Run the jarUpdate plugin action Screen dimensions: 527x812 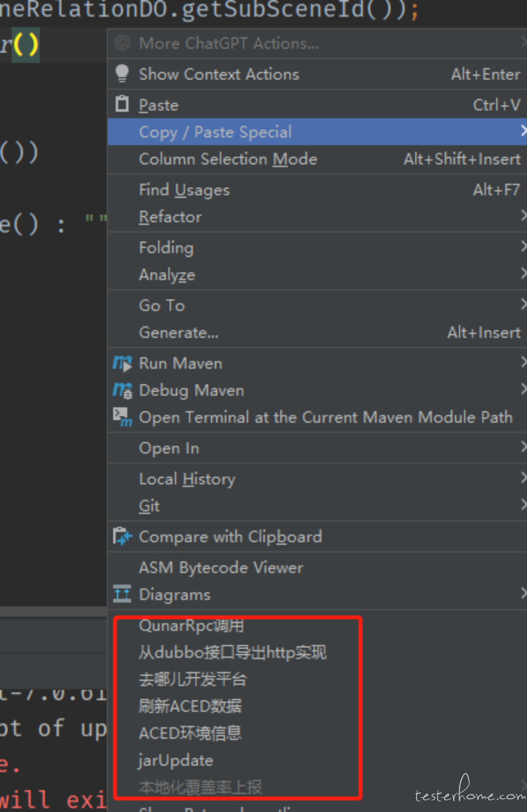click(x=176, y=760)
